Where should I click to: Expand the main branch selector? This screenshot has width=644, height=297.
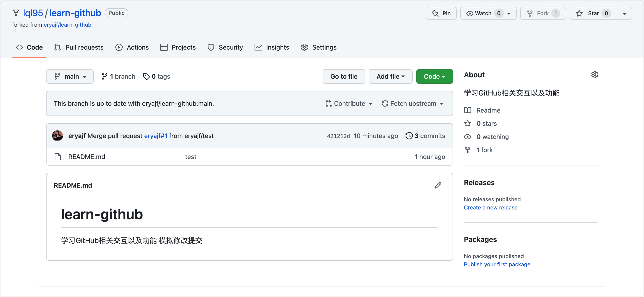(70, 76)
